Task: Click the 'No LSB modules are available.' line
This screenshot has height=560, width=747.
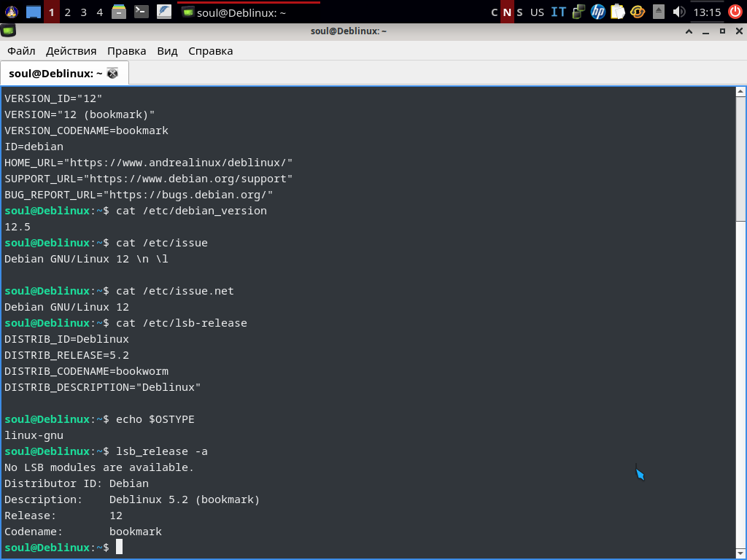Action: tap(99, 467)
